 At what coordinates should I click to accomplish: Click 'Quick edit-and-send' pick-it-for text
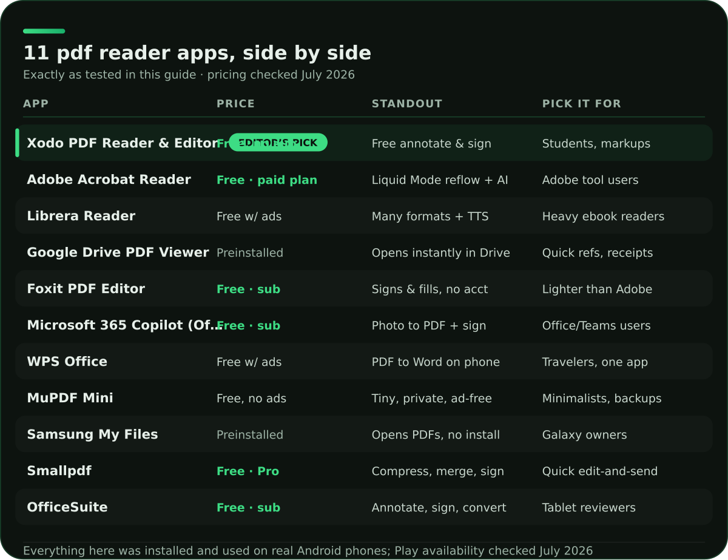point(600,471)
